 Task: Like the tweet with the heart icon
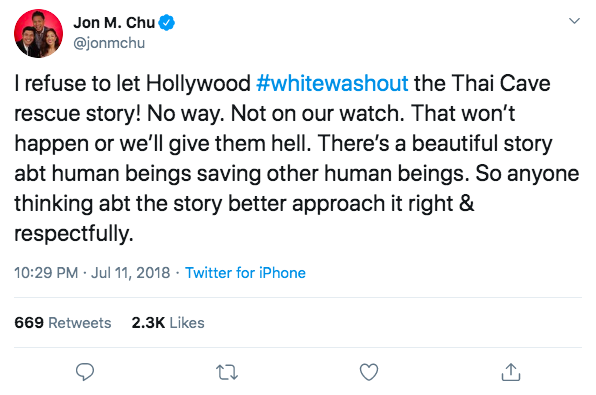pyautogui.click(x=369, y=372)
